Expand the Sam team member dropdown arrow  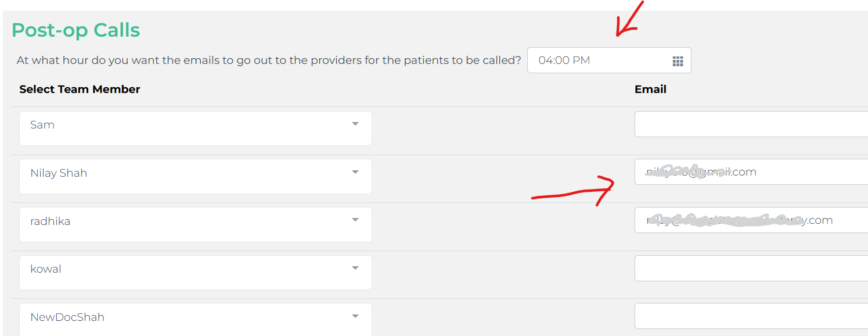[x=355, y=124]
